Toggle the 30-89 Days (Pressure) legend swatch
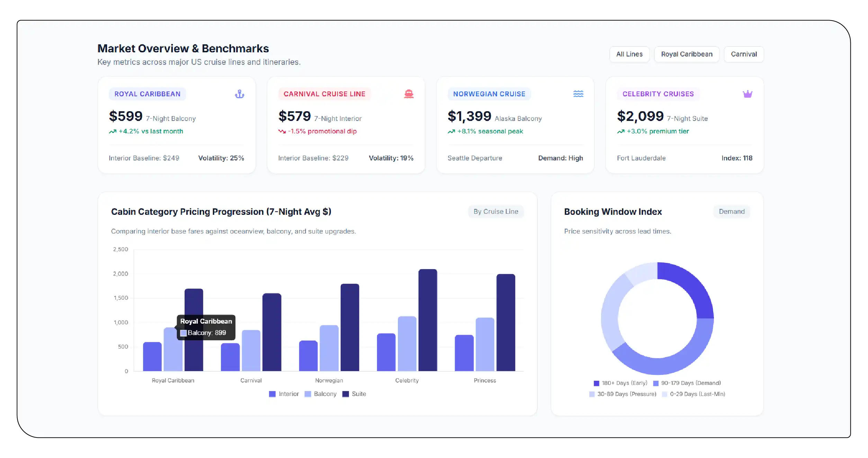 point(592,394)
